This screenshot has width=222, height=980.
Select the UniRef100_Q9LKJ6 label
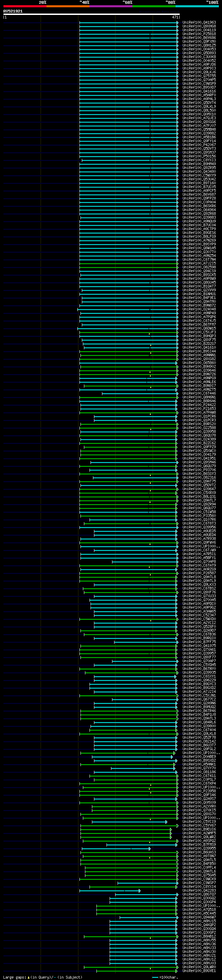coord(199,72)
